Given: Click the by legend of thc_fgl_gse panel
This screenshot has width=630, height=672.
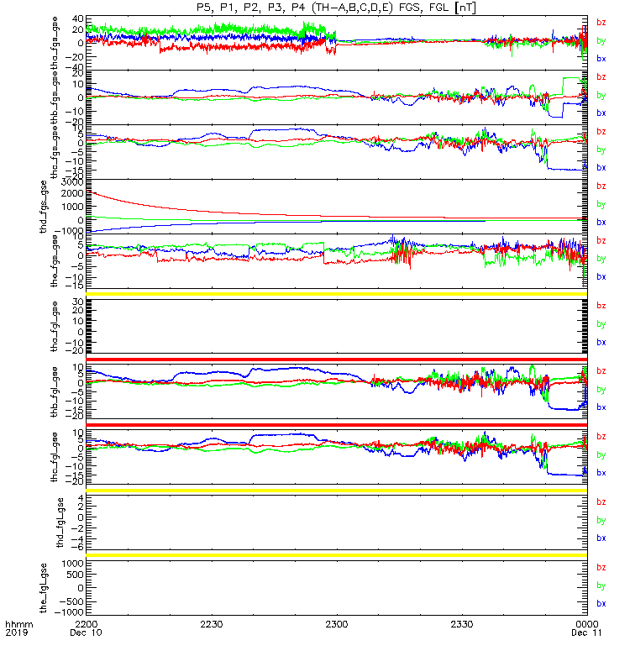Looking at the screenshot, I should point(601,454).
